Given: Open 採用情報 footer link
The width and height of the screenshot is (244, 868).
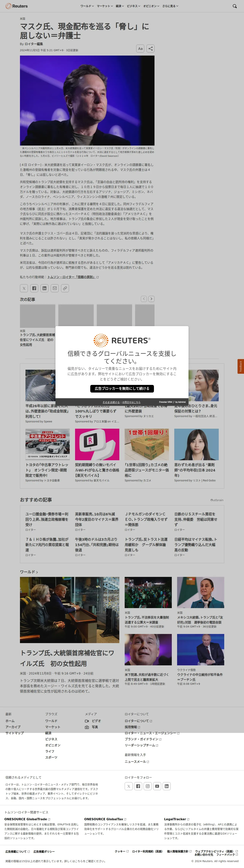Looking at the screenshot, I should (132, 727).
